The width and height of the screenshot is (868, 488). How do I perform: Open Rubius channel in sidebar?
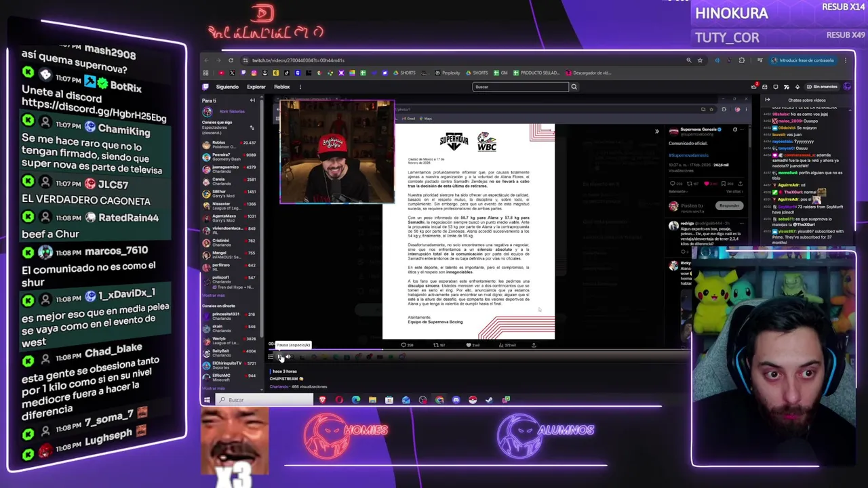point(229,144)
